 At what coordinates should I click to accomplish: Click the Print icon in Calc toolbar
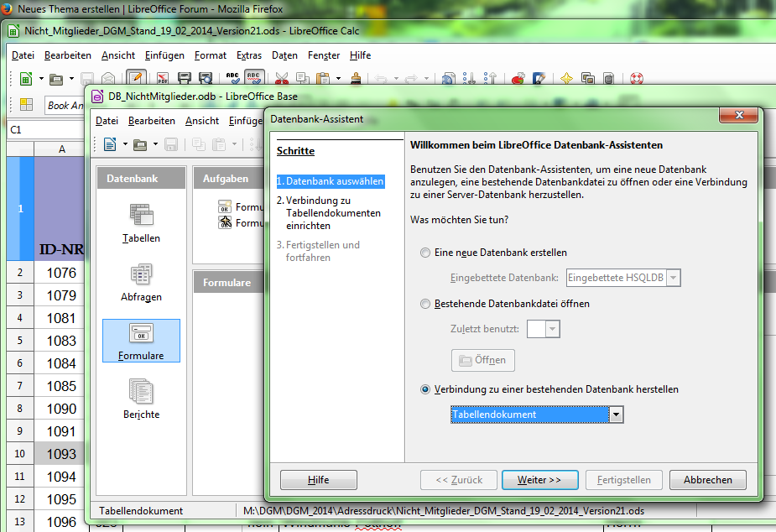pyautogui.click(x=184, y=79)
